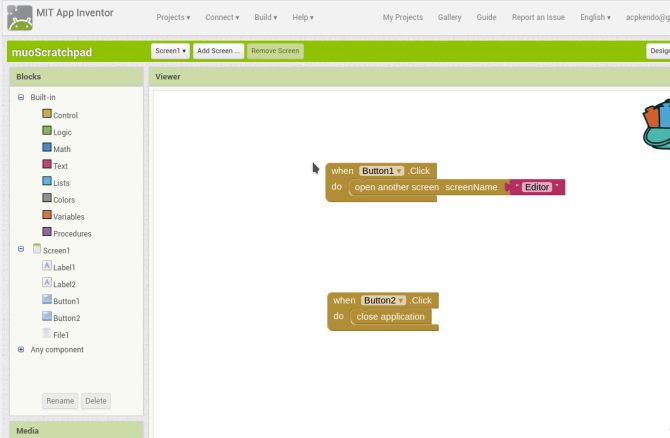
Task: Open the Button1 component dropdown in block
Action: point(381,171)
